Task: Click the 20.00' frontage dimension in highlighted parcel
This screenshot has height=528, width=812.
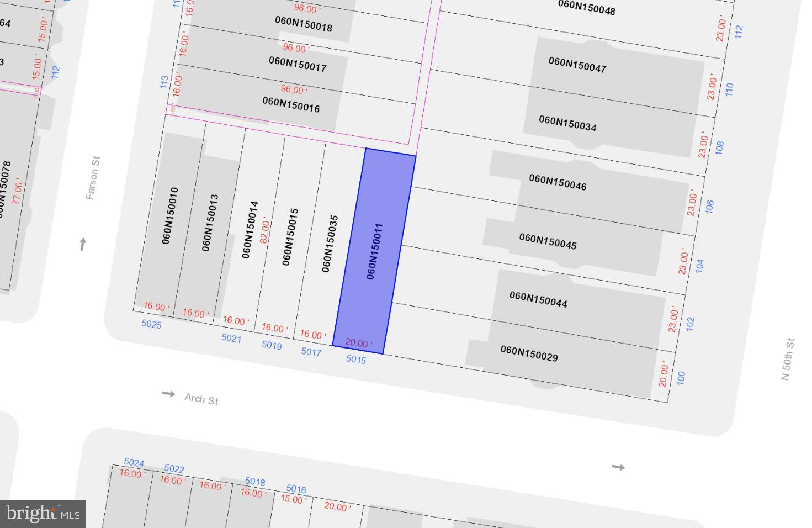Action: [358, 344]
